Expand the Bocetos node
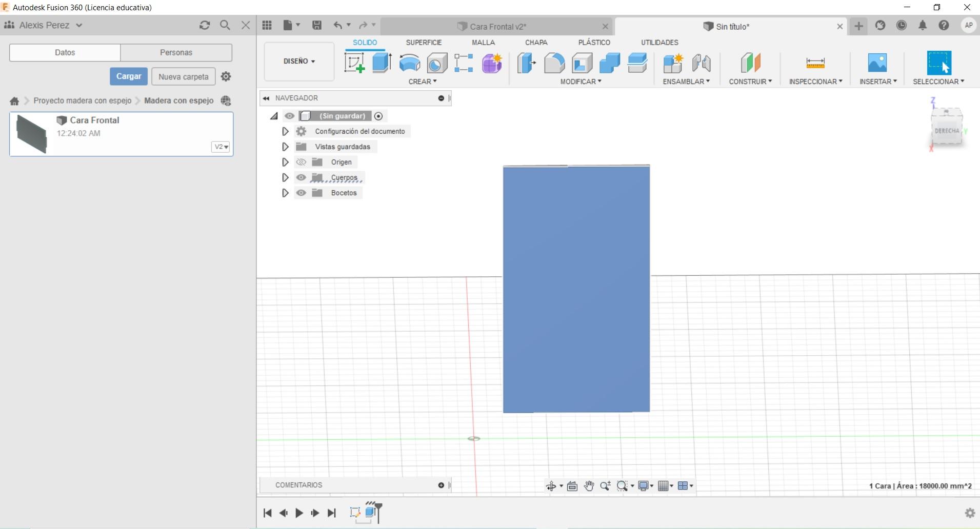 click(285, 193)
